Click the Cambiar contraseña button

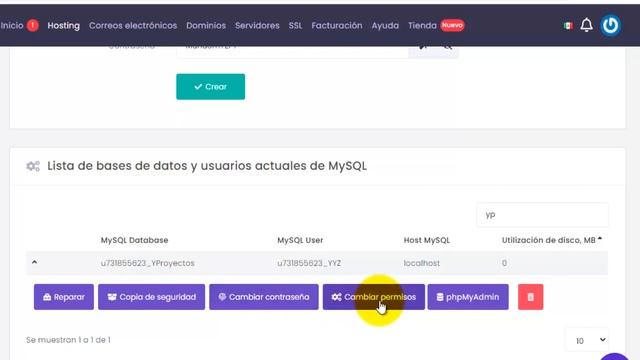point(264,297)
